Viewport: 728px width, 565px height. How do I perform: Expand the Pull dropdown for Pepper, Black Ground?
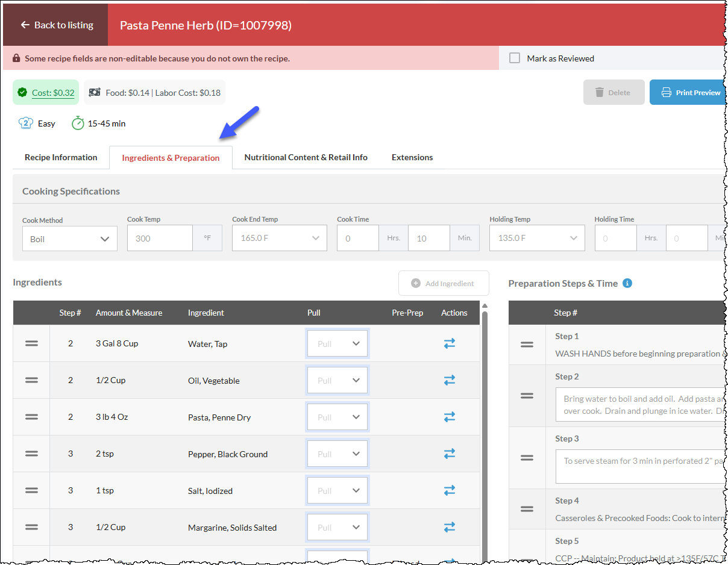click(x=337, y=454)
